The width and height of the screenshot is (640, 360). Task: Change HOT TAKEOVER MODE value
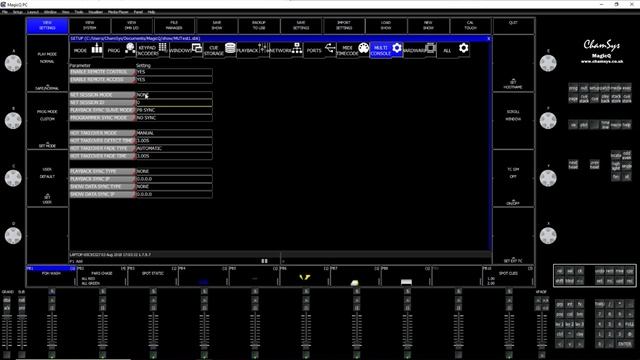pos(174,133)
